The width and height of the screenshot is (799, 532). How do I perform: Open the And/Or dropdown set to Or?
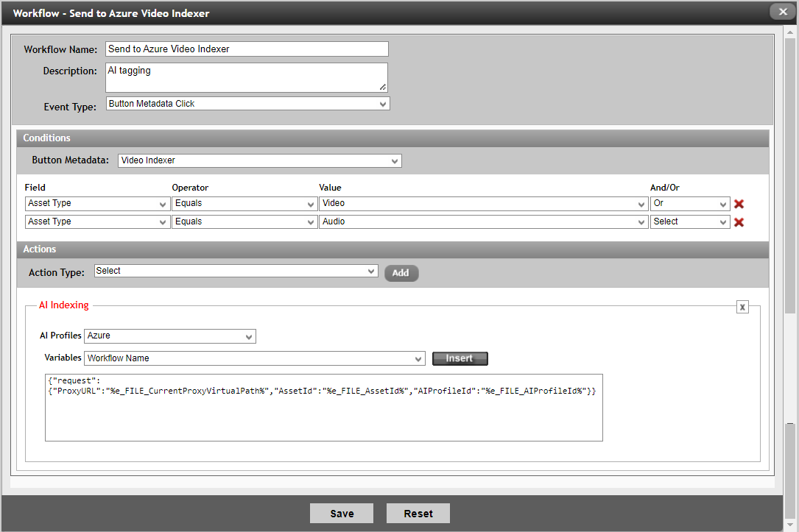[x=690, y=204]
